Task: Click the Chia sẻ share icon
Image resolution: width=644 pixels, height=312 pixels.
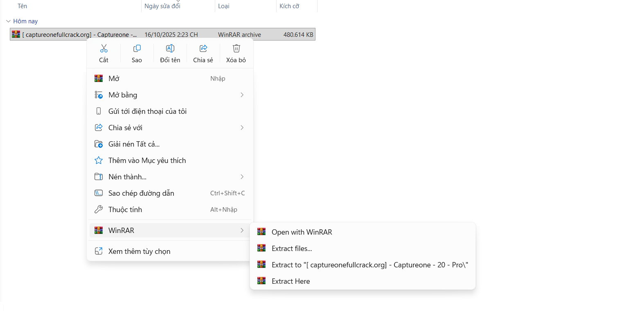Action: [x=203, y=49]
